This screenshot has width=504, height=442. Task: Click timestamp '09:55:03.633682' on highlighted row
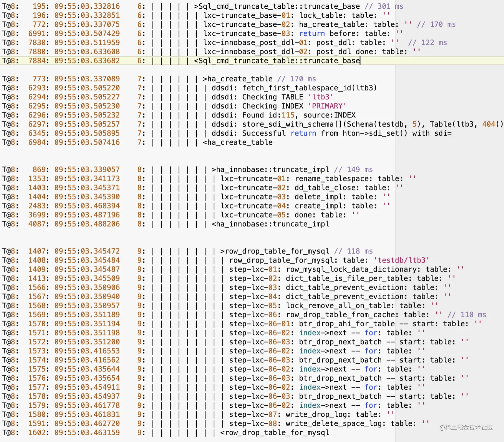[x=87, y=61]
